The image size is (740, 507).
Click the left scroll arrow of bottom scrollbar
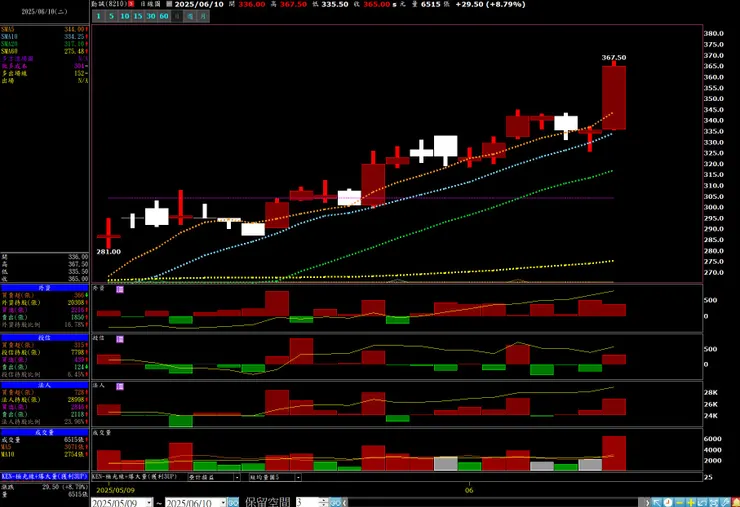pos(345,503)
